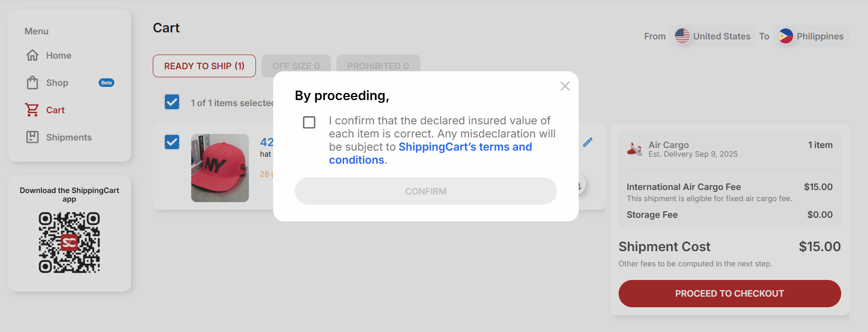
Task: Tick the insured value confirmation checkbox
Action: (x=309, y=122)
